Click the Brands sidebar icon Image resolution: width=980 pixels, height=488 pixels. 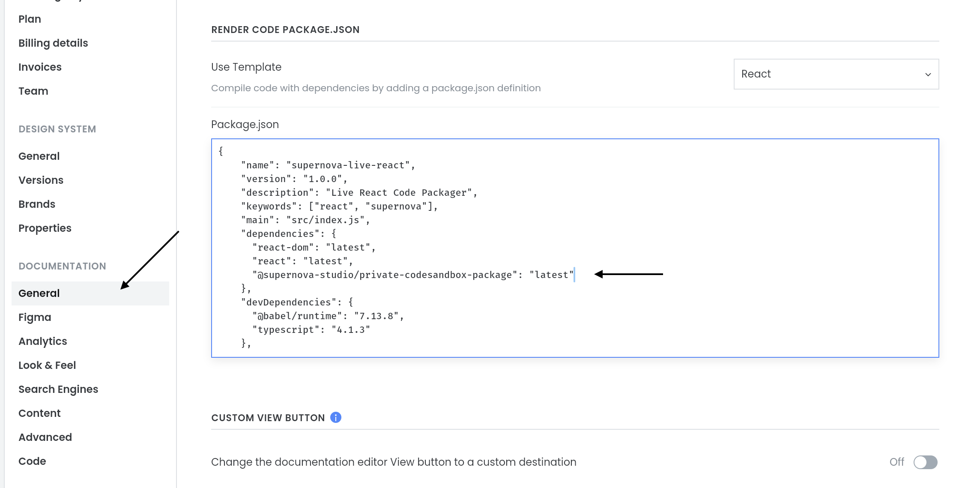coord(36,204)
